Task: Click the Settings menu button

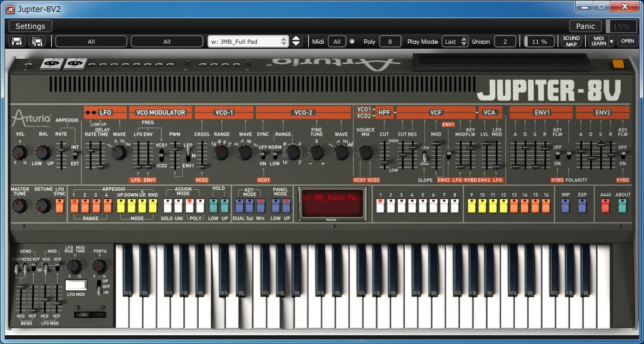Action: pyautogui.click(x=30, y=26)
